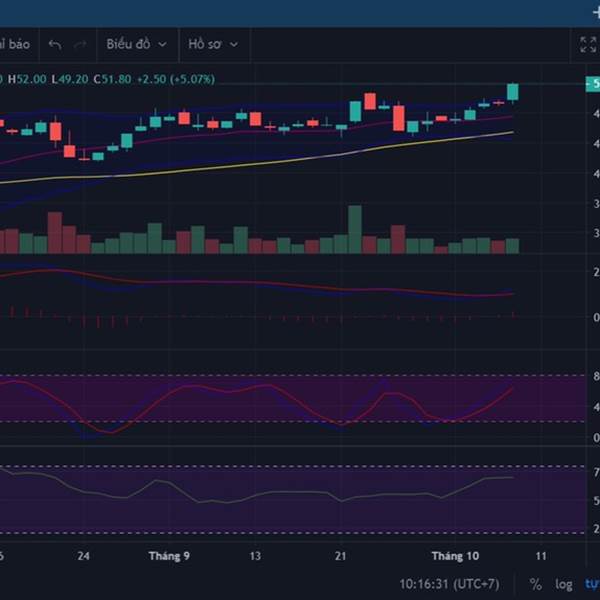The image size is (600, 600).
Task: Click the 21 date label on time axis
Action: pos(341,556)
